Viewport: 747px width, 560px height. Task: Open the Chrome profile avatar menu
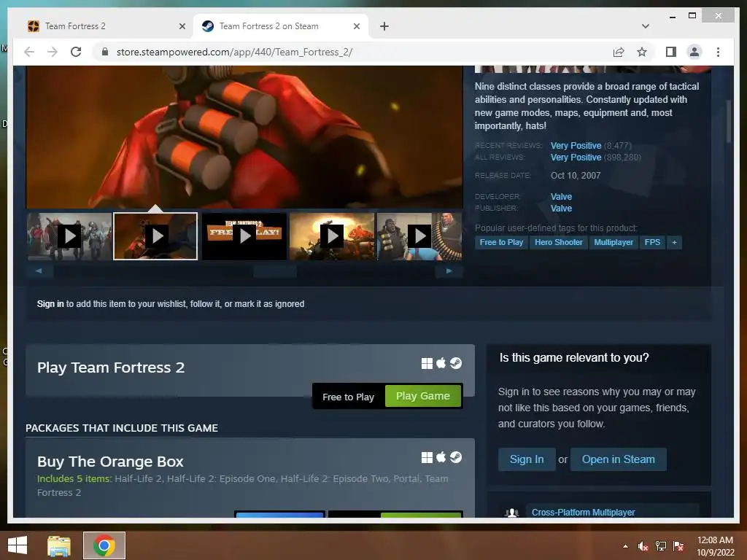(x=694, y=52)
